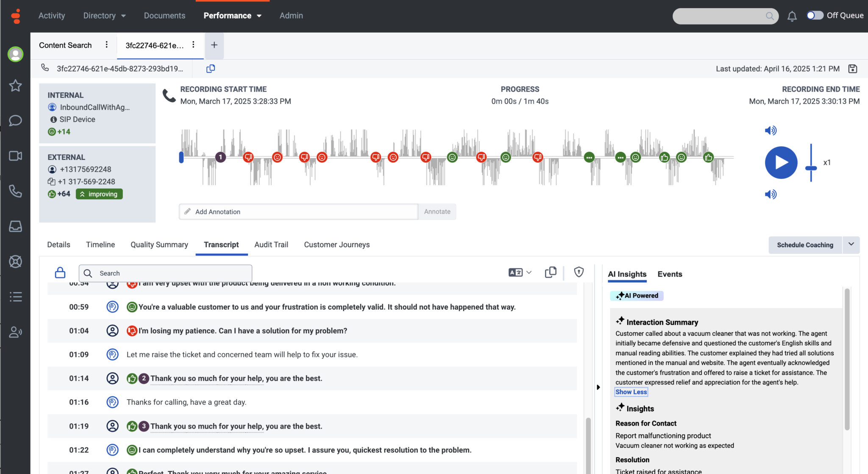
Task: Click the lock icon above the transcript
Action: (x=60, y=272)
